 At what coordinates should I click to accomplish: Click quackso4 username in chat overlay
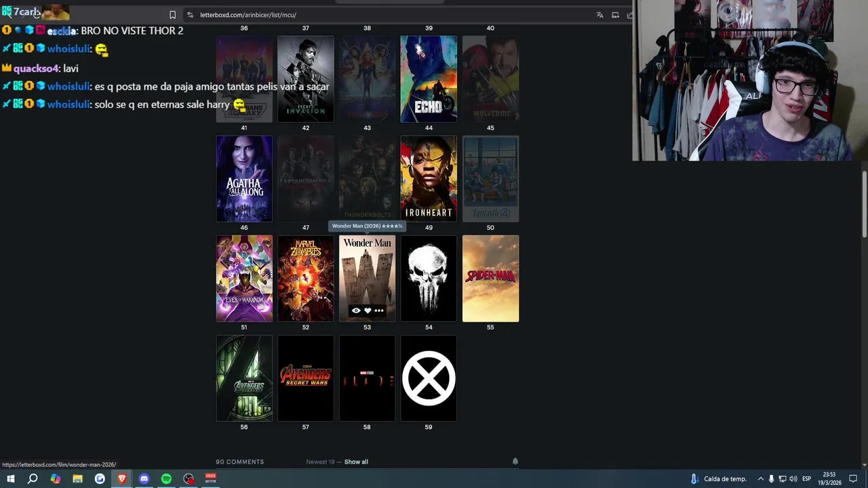[x=37, y=68]
